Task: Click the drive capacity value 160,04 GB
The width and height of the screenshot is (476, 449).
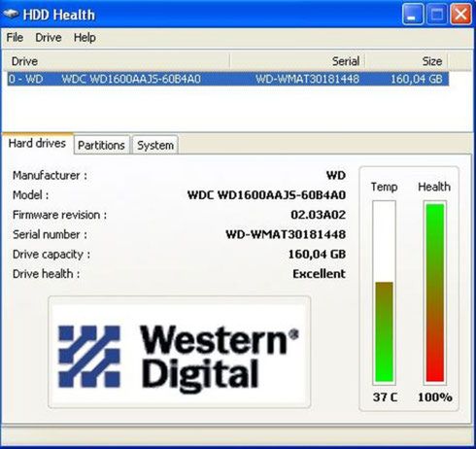Action: pos(317,255)
